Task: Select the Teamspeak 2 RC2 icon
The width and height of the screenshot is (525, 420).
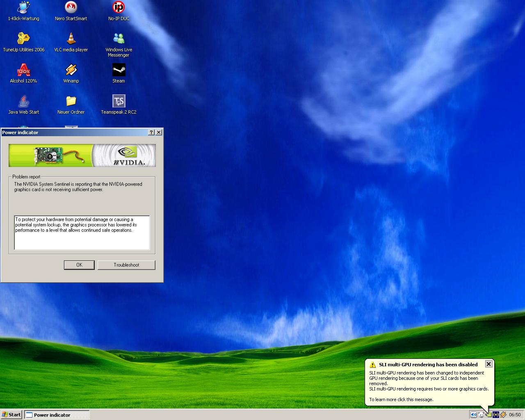Action: tap(119, 105)
